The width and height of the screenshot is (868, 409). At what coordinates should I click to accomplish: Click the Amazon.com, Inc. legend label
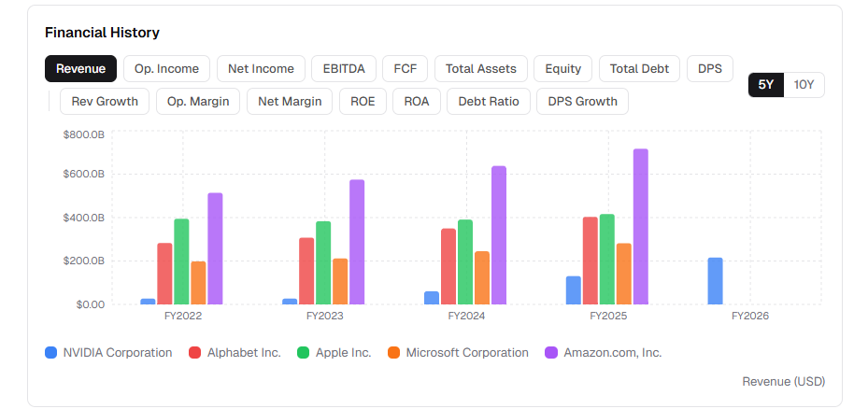(613, 353)
